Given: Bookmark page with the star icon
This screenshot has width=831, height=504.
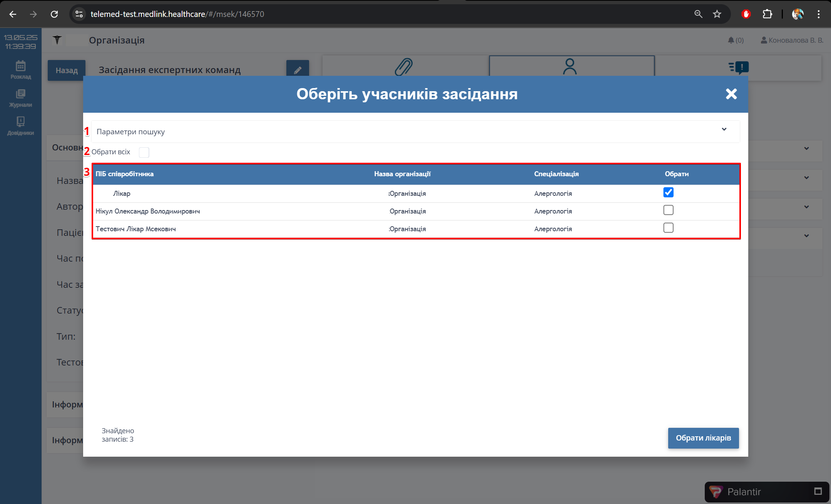Looking at the screenshot, I should (717, 14).
